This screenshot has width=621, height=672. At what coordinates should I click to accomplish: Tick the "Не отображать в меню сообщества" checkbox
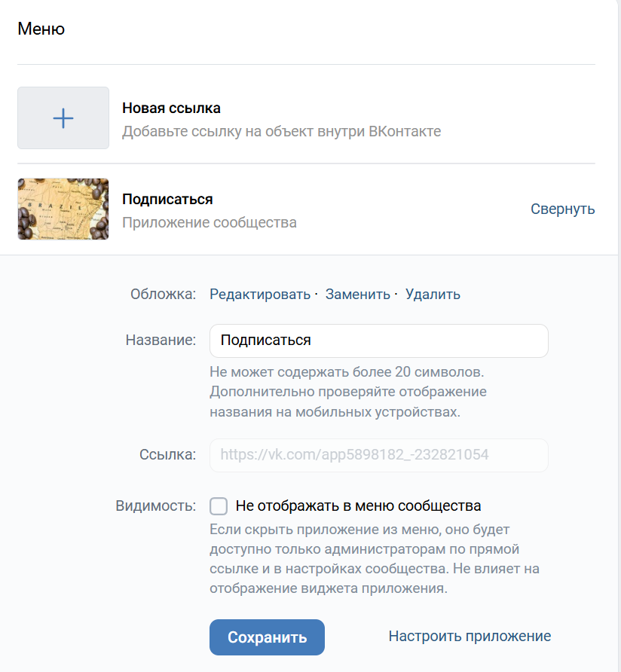pyautogui.click(x=219, y=506)
